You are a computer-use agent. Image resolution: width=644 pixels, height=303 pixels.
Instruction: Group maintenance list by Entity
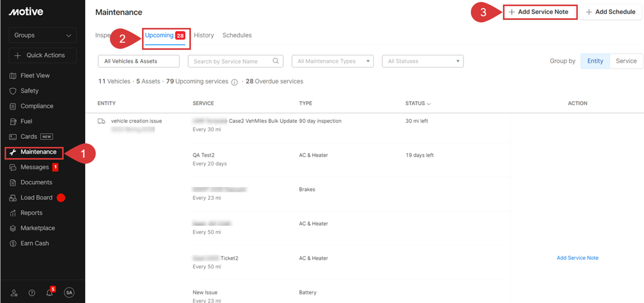[595, 61]
